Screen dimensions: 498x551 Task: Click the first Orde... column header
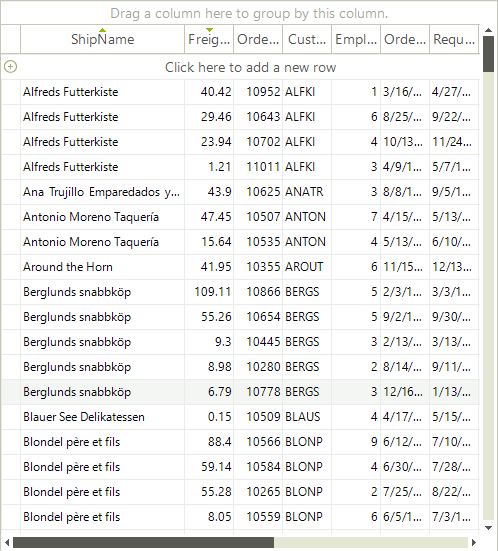click(258, 39)
